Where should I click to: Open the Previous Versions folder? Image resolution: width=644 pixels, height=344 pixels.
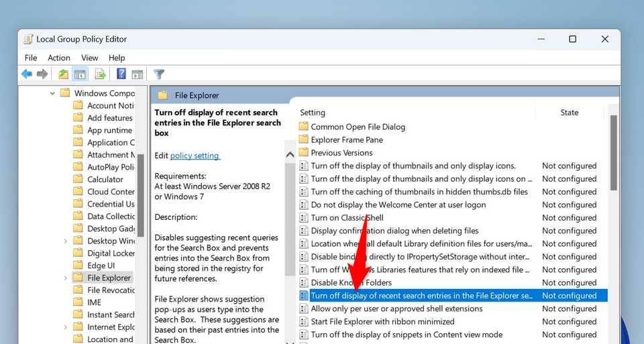pos(341,153)
